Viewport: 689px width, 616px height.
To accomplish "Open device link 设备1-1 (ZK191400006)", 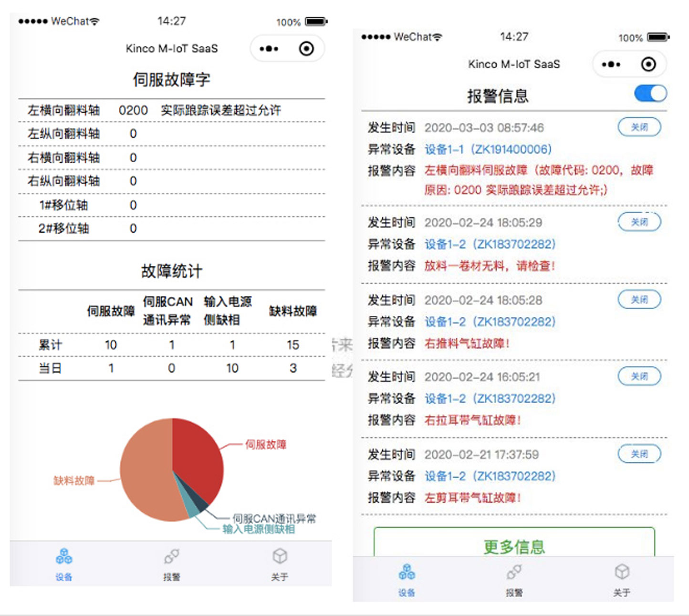I will click(488, 149).
